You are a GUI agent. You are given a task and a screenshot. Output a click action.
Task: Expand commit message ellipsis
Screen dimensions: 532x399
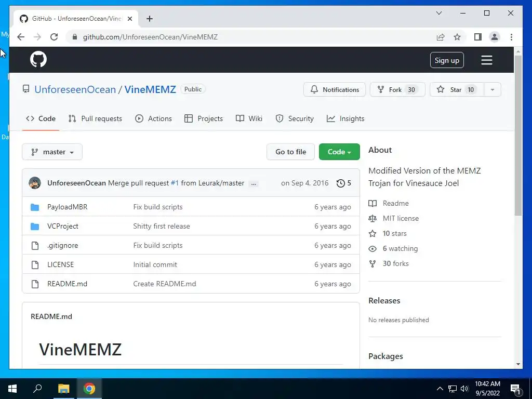coord(254,183)
